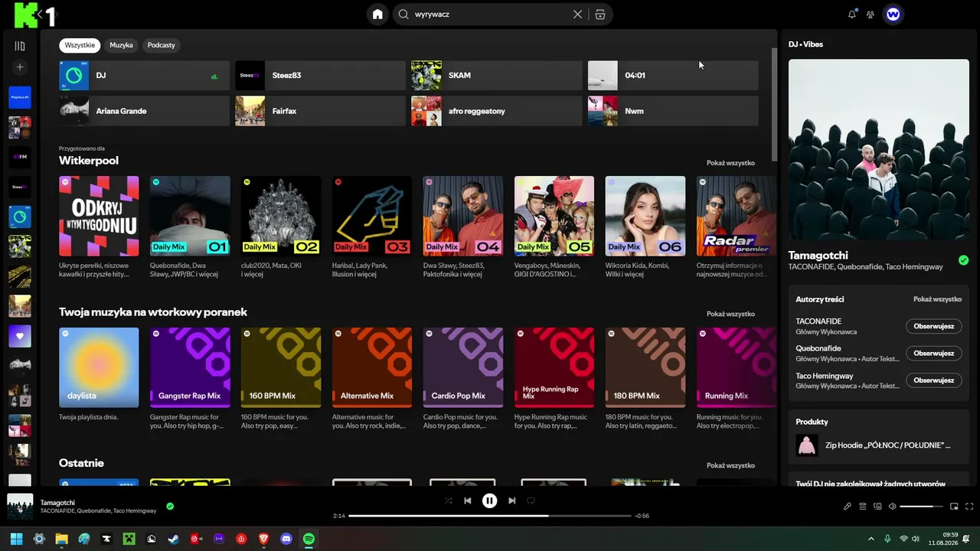Click the search input field
The height and width of the screenshot is (551, 980).
[x=490, y=15]
